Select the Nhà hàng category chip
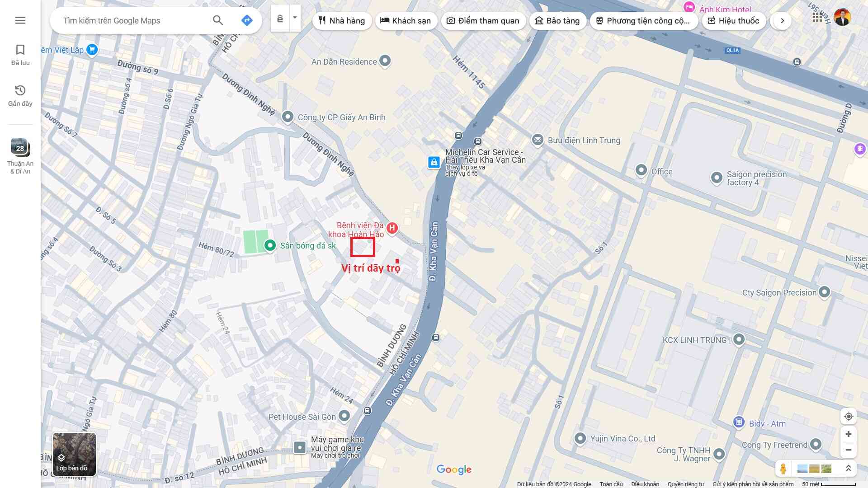868x488 pixels. (342, 21)
